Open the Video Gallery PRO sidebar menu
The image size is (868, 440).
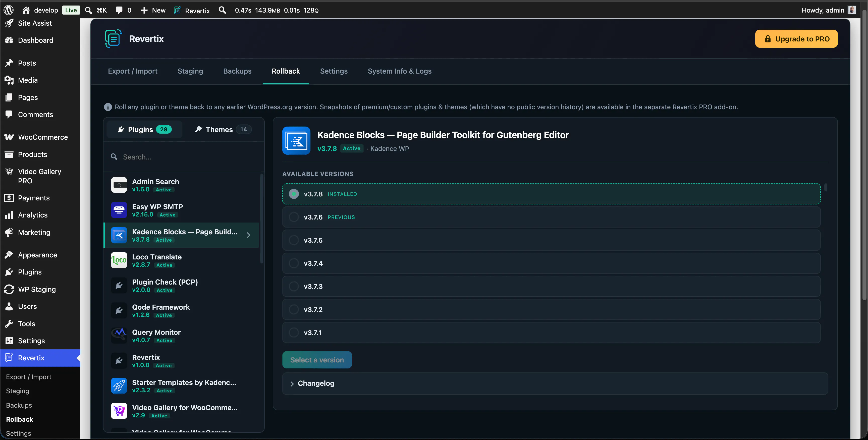click(x=40, y=176)
